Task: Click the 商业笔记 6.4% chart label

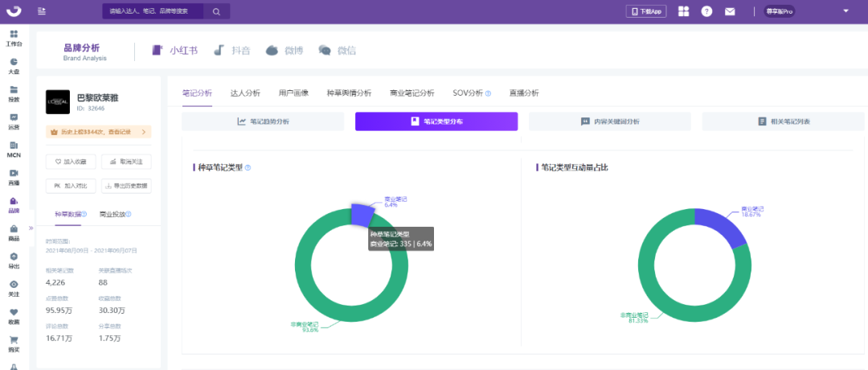Action: [x=395, y=202]
